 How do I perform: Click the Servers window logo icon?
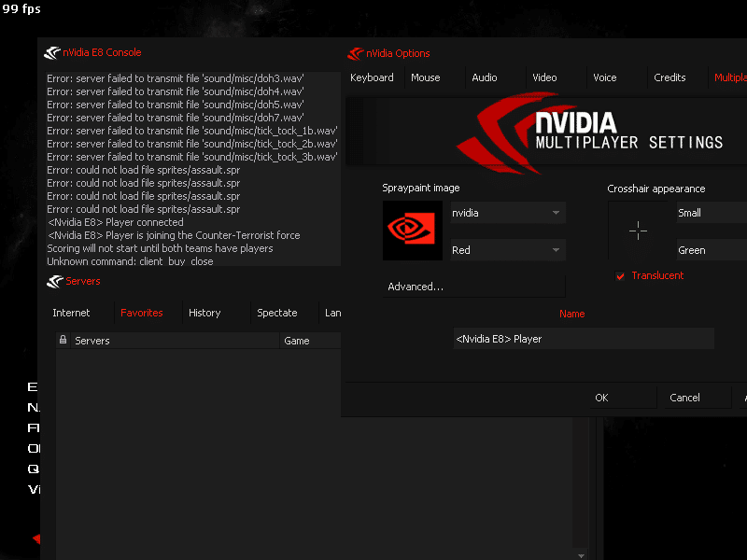(54, 282)
